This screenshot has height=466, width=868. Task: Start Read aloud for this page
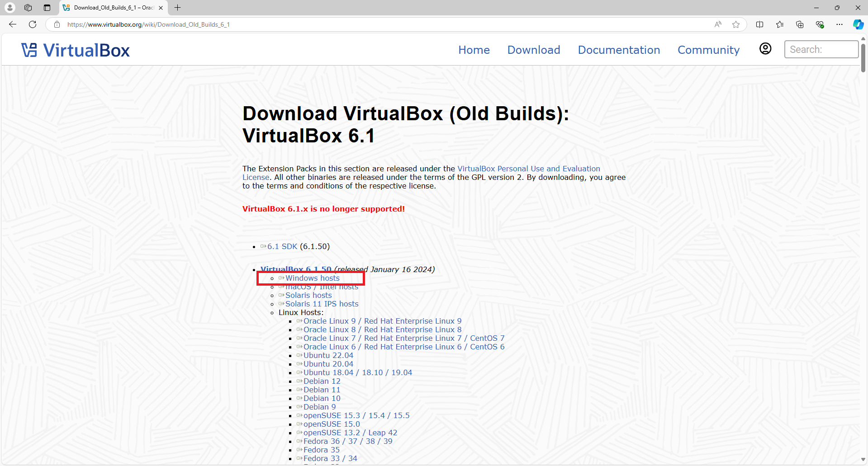(718, 24)
